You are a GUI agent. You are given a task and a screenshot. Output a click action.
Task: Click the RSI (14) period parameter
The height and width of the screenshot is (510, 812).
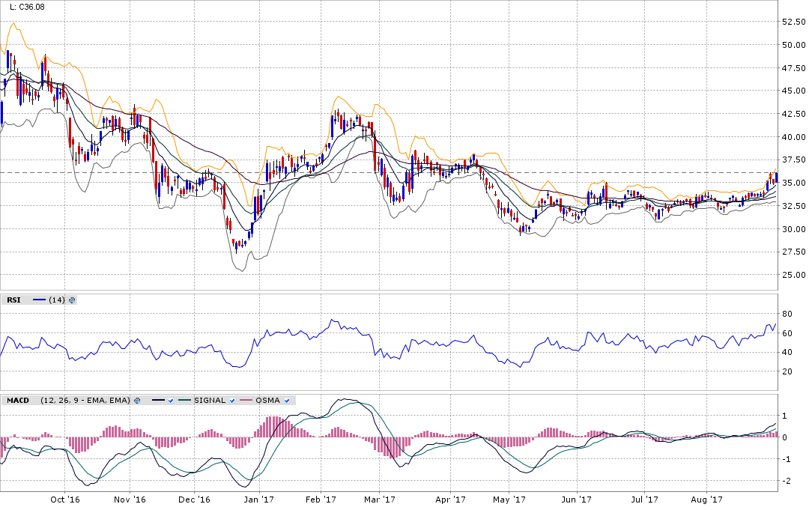[56, 300]
